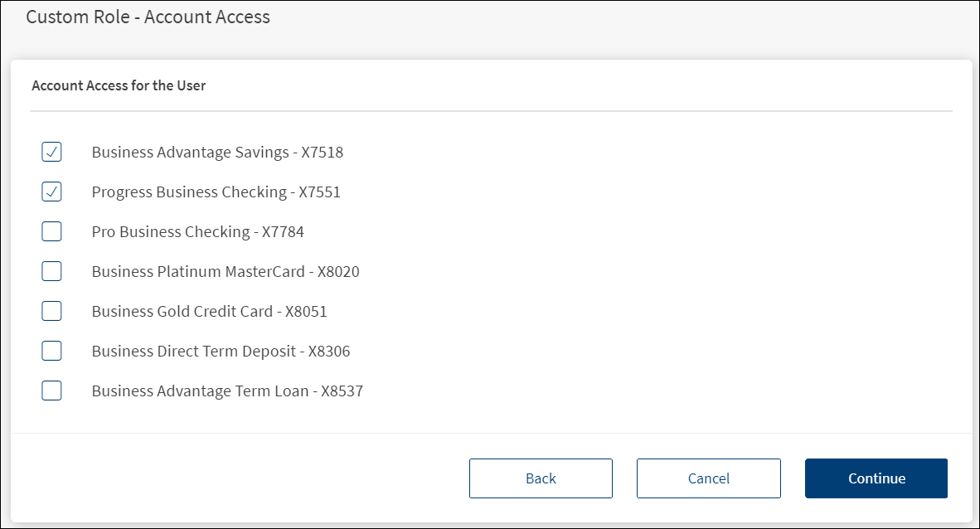Click the 'Business Direct Term Deposit - X8306' label text
Viewport: 980px width, 529px height.
click(x=221, y=352)
